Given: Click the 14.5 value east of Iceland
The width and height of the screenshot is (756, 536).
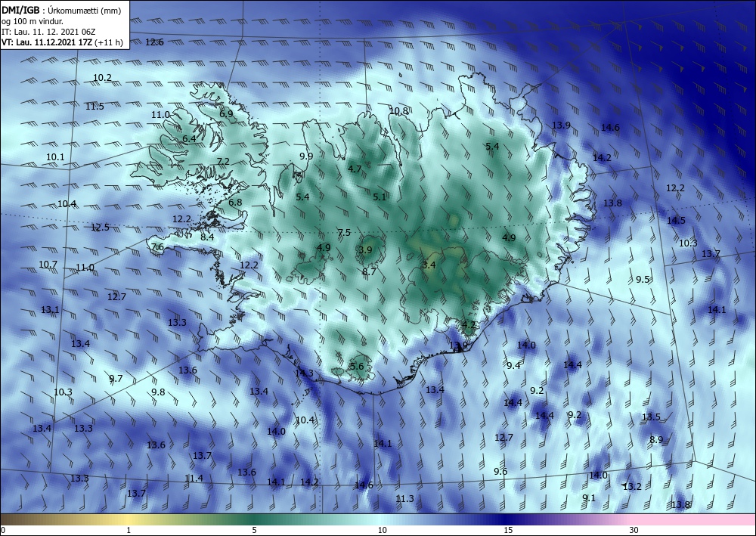Looking at the screenshot, I should (x=676, y=221).
